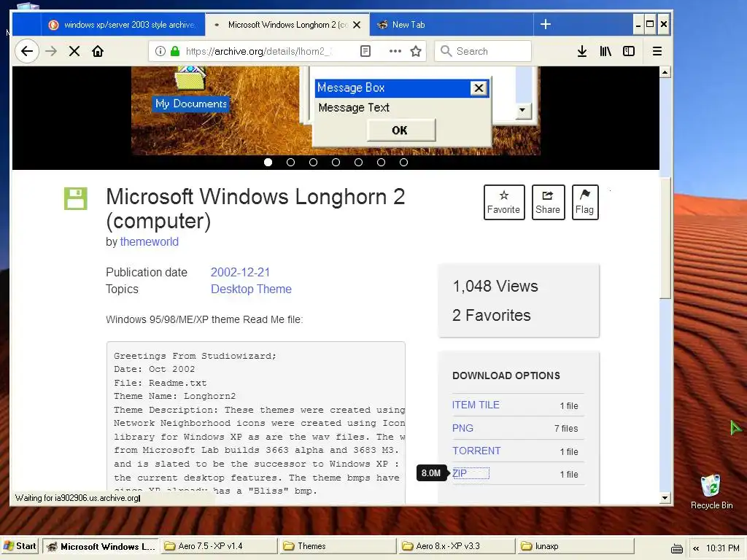Open the Windows Start menu

coord(20,546)
